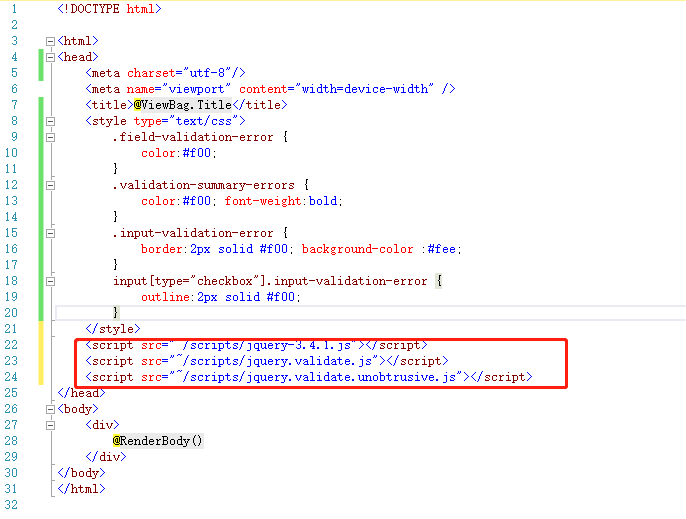Click the closing head tag on line 25
This screenshot has width=686, height=519.
point(81,393)
